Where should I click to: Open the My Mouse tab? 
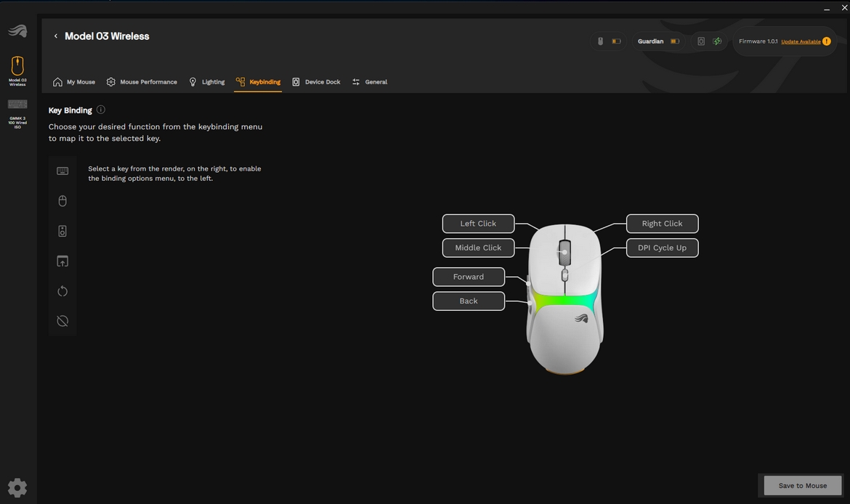[x=73, y=82]
